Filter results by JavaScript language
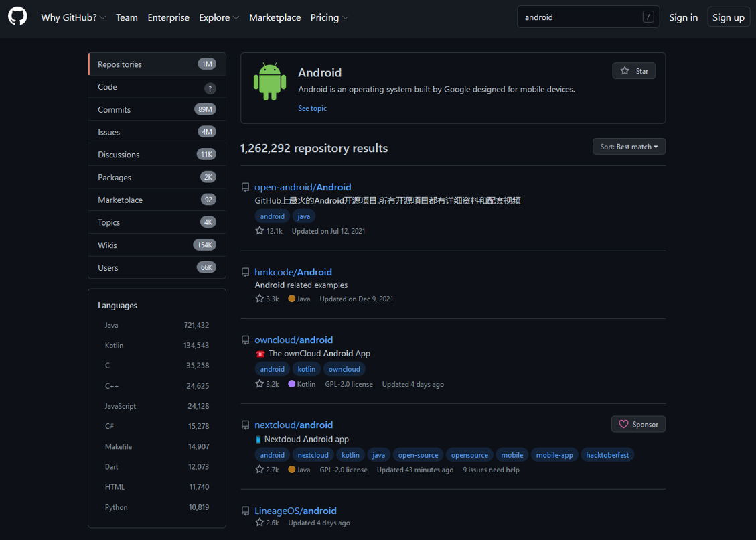Viewport: 756px width, 540px height. 157,406
